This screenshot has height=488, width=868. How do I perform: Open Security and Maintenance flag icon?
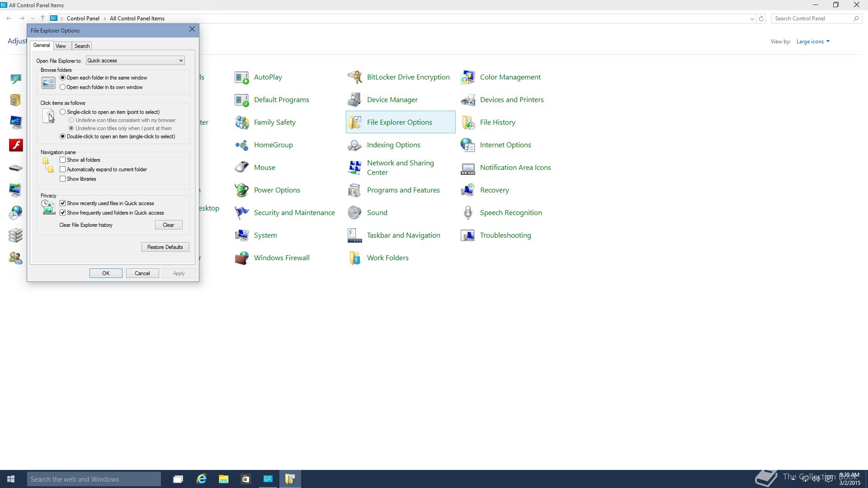(242, 213)
